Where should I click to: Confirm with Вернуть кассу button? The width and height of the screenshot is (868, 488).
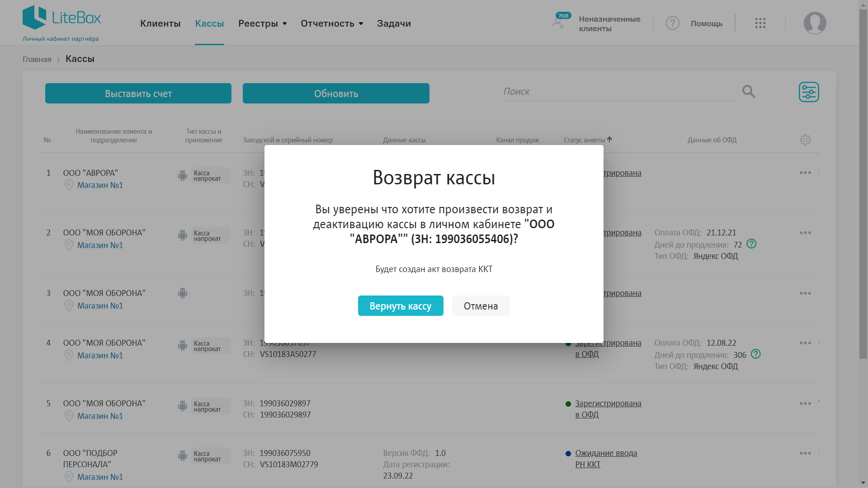coord(401,306)
